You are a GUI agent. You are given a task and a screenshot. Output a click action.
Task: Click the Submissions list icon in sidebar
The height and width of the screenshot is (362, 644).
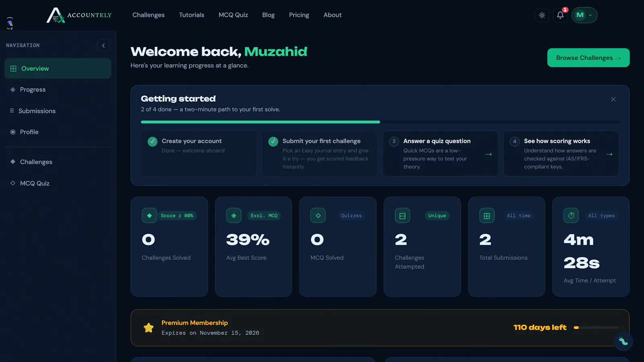[12, 111]
